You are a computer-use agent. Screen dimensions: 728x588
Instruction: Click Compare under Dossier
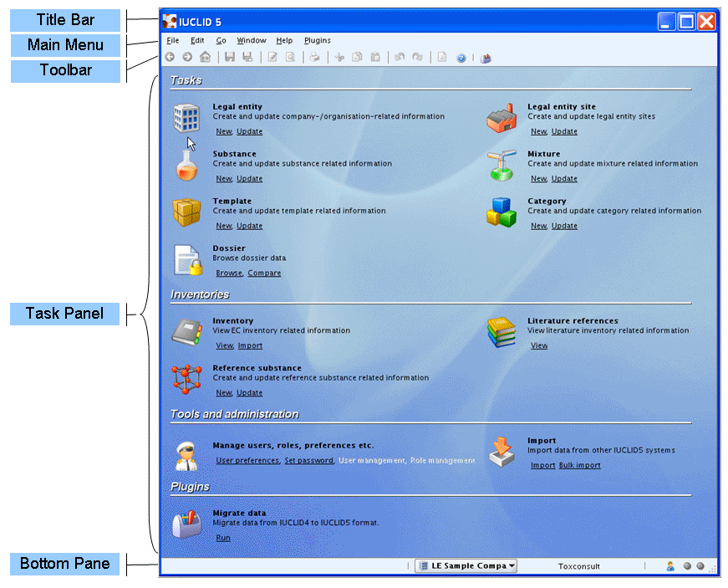[264, 274]
